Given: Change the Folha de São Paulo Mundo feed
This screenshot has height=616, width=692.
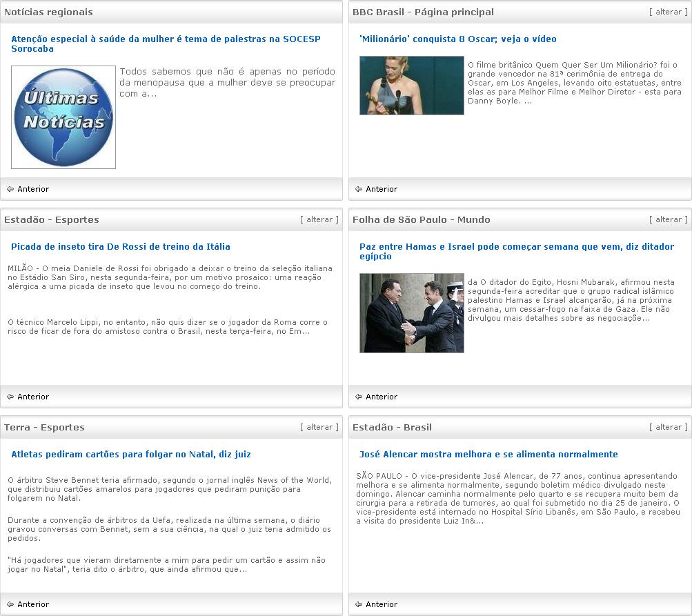Looking at the screenshot, I should click(668, 219).
